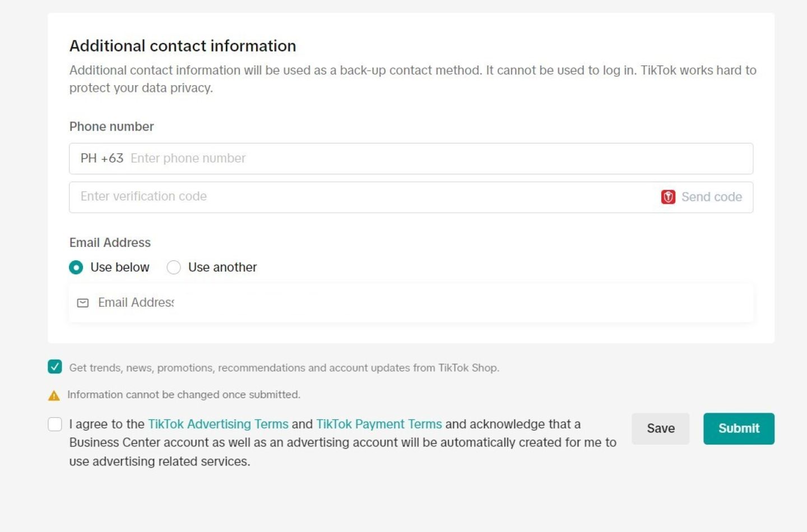
Task: Select the "Use below" email option
Action: 76,268
